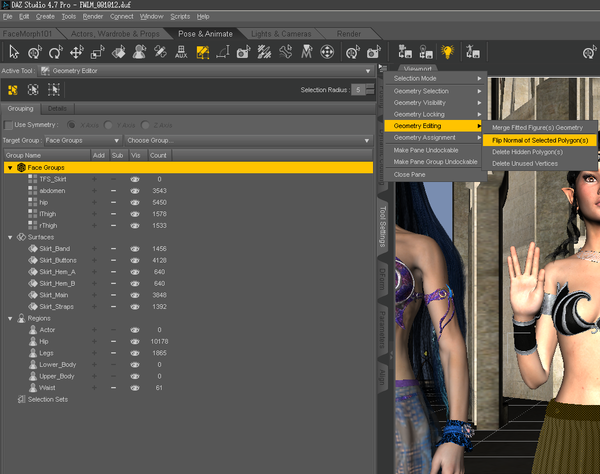Image resolution: width=600 pixels, height=474 pixels.
Task: Select the Scale tool
Action: click(x=97, y=52)
